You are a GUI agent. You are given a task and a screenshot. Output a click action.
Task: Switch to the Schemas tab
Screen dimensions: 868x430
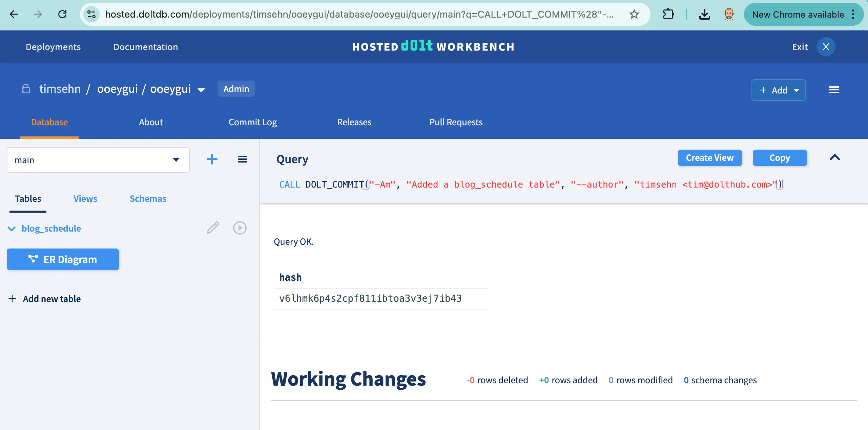click(148, 199)
